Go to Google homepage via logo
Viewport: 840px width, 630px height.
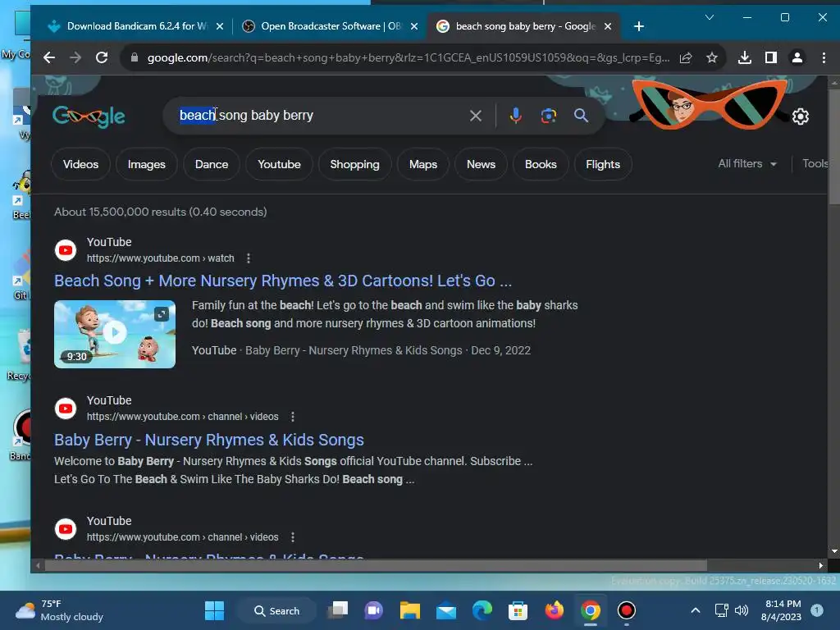[89, 116]
